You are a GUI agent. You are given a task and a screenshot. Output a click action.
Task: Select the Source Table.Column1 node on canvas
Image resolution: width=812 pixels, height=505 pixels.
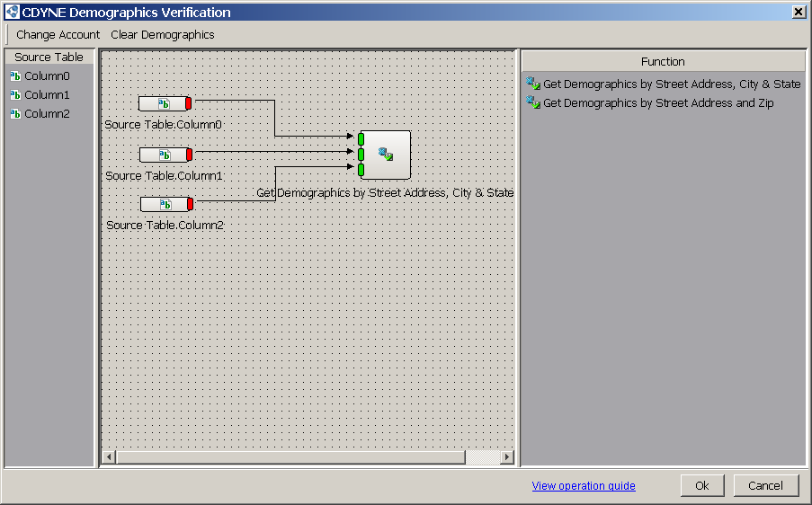(165, 155)
